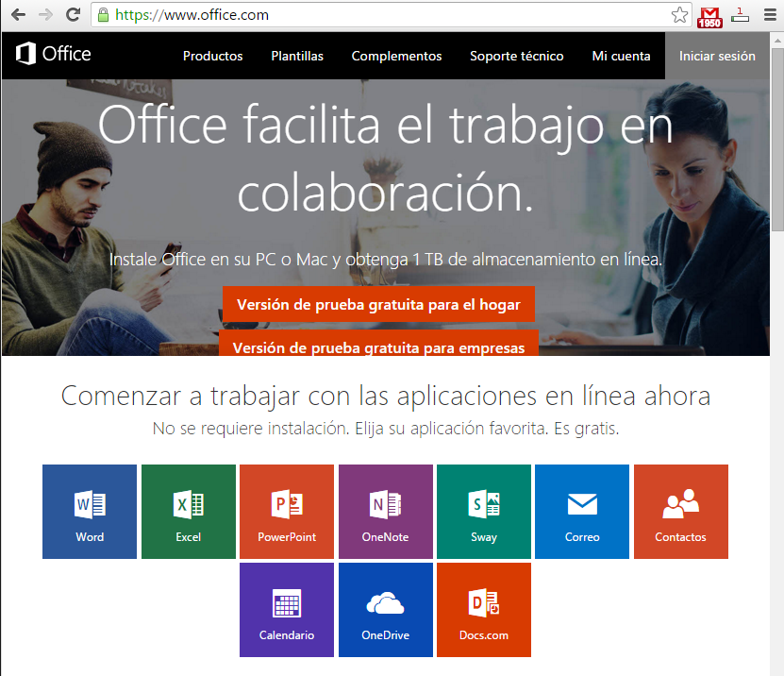
Task: Click Versión de prueba gratuita para empresas
Action: coord(378,344)
